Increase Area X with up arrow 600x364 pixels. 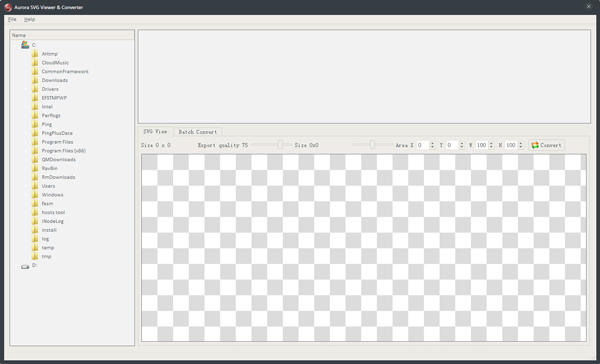click(x=432, y=143)
